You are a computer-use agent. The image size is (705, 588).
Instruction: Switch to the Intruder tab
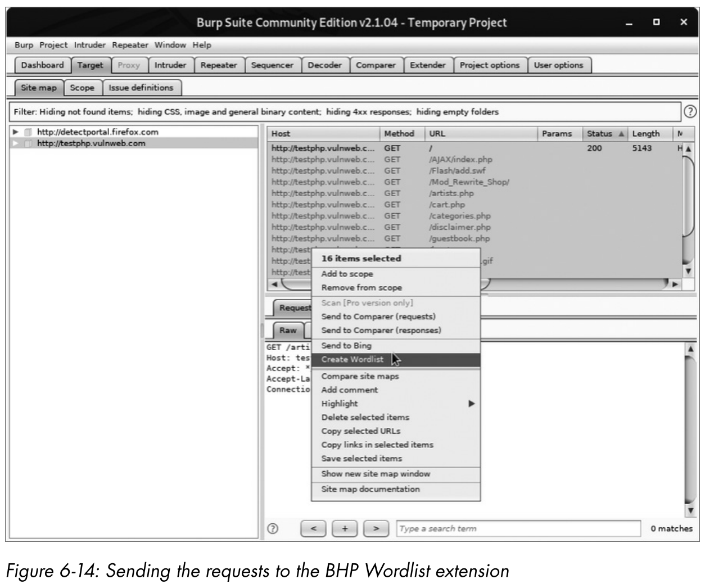pyautogui.click(x=170, y=65)
